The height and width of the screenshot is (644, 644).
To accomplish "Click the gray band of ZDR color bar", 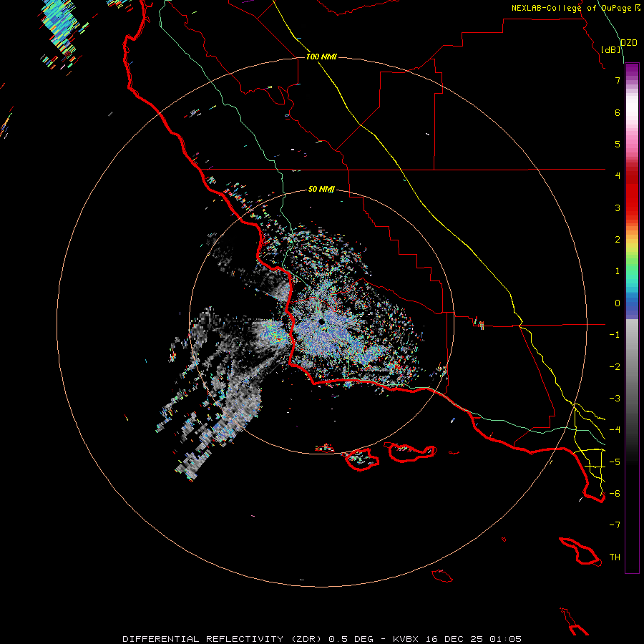I will (632, 361).
